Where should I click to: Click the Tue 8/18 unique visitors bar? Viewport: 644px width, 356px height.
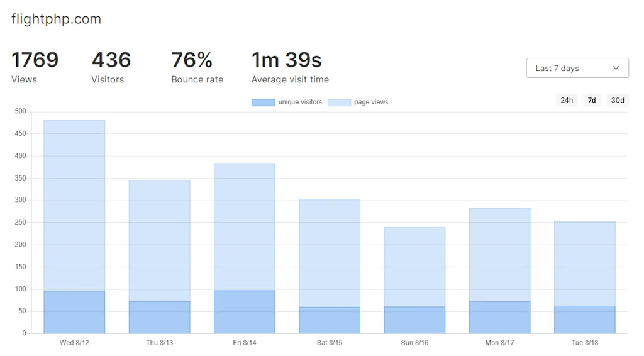[x=585, y=320]
